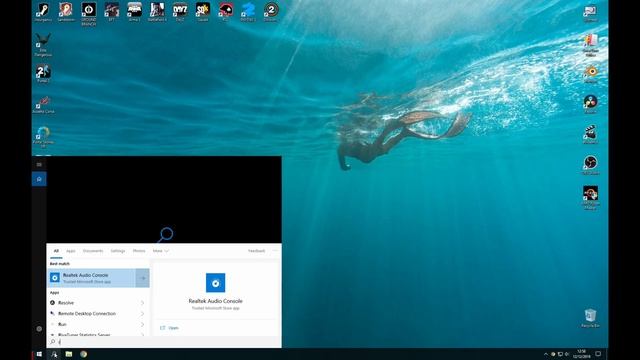Open the Elite Dangerous desktop shortcut

click(x=43, y=45)
